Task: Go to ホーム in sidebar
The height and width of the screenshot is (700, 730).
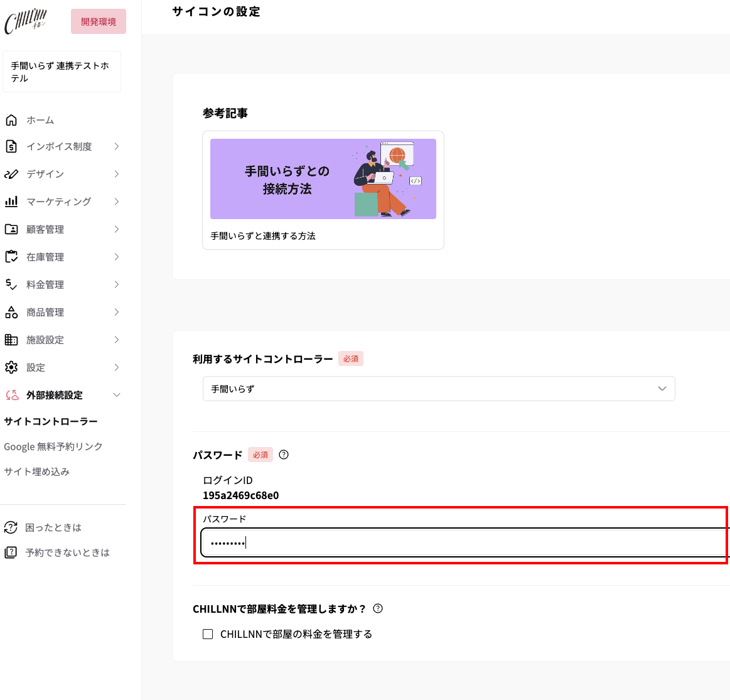Action: click(40, 120)
